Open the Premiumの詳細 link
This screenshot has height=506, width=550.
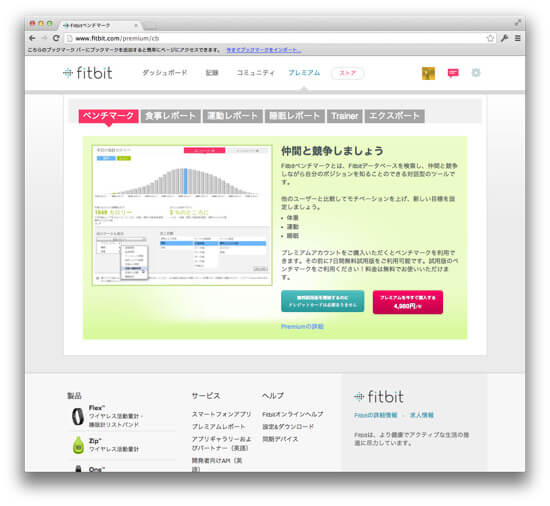302,326
